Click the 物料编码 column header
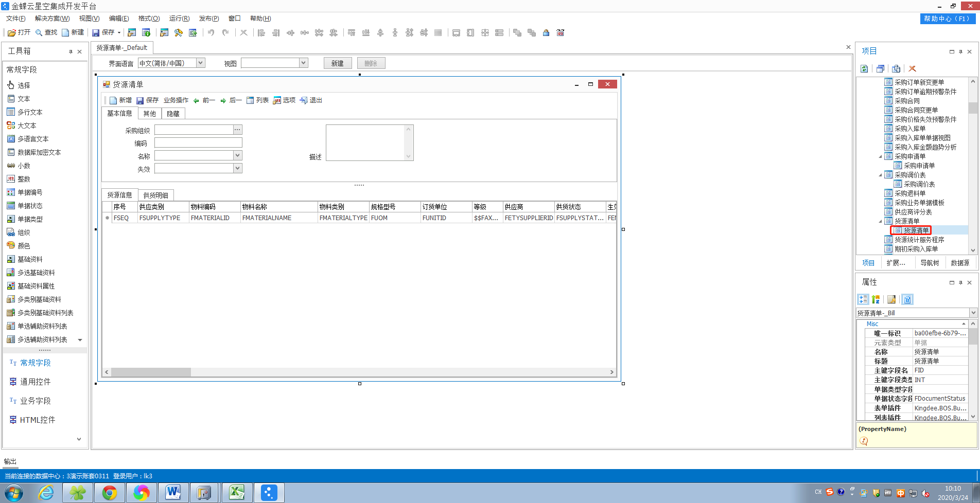The width and height of the screenshot is (980, 503). point(215,207)
